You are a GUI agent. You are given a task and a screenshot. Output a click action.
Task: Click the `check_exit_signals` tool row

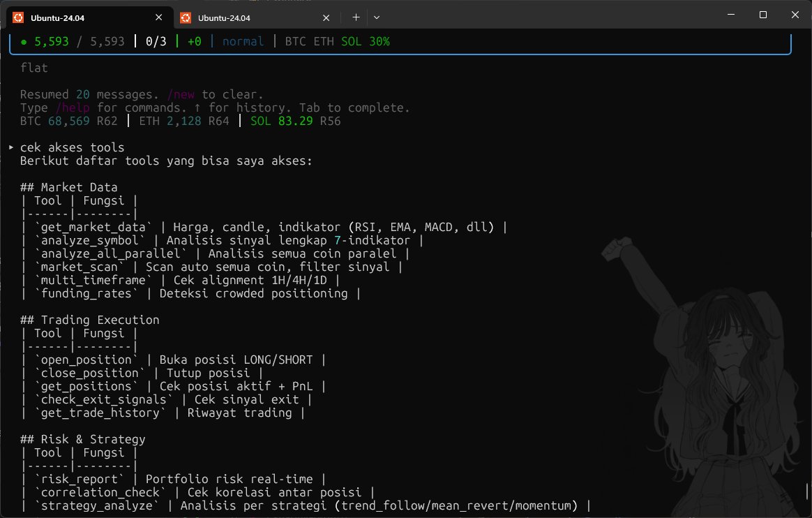tap(166, 400)
